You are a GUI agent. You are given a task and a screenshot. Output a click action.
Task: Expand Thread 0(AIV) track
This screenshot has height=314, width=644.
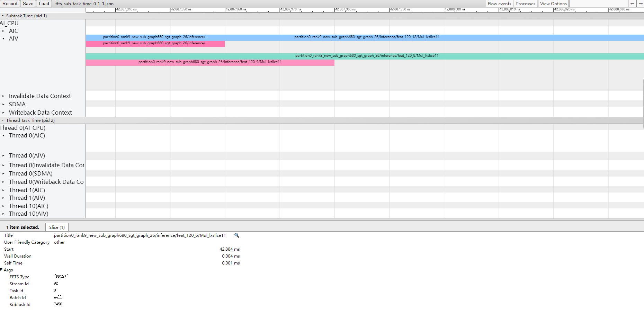click(3, 156)
